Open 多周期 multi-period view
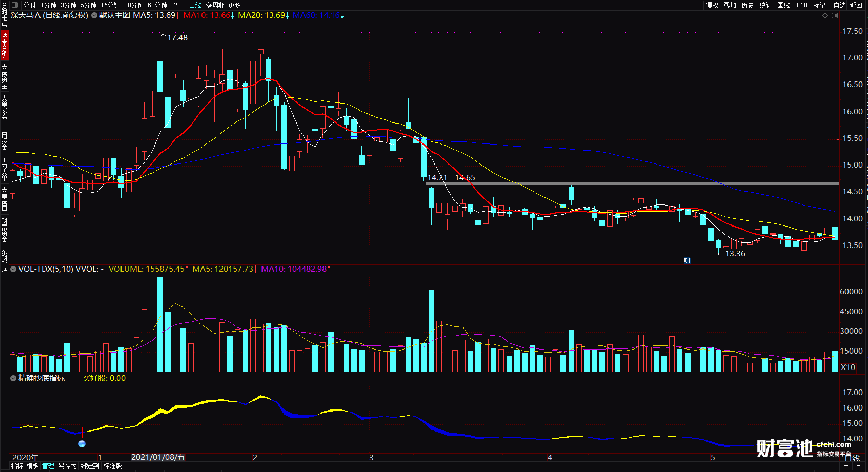This screenshot has width=868, height=472. (215, 5)
